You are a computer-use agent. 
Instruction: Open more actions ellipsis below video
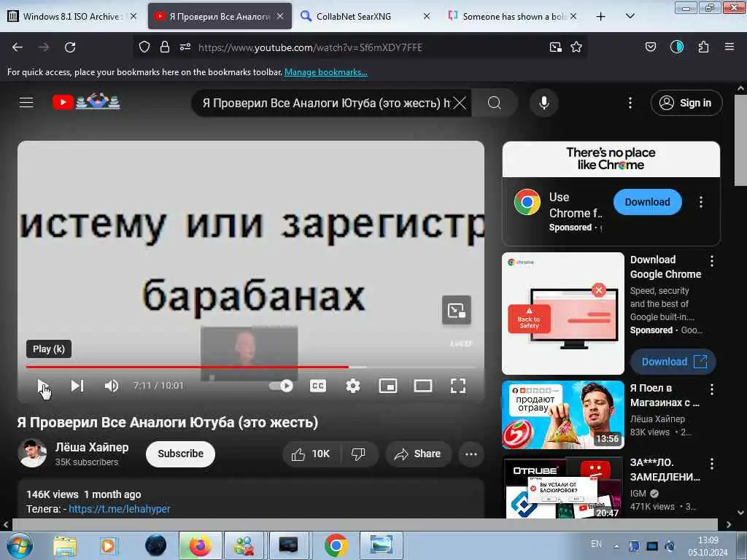tap(471, 454)
